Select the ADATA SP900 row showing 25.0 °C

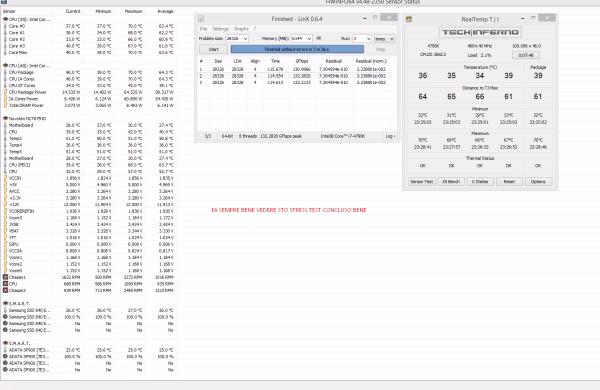[88, 350]
